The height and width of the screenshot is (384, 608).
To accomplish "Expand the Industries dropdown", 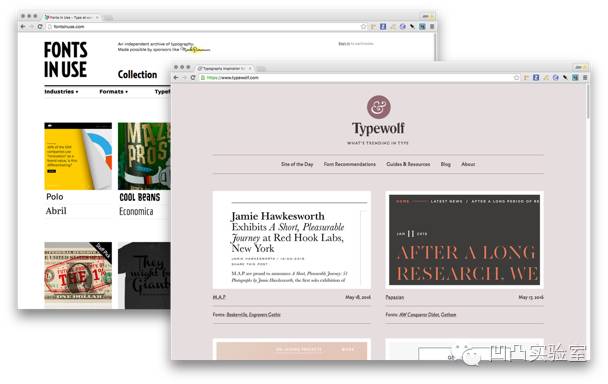I will (x=61, y=92).
